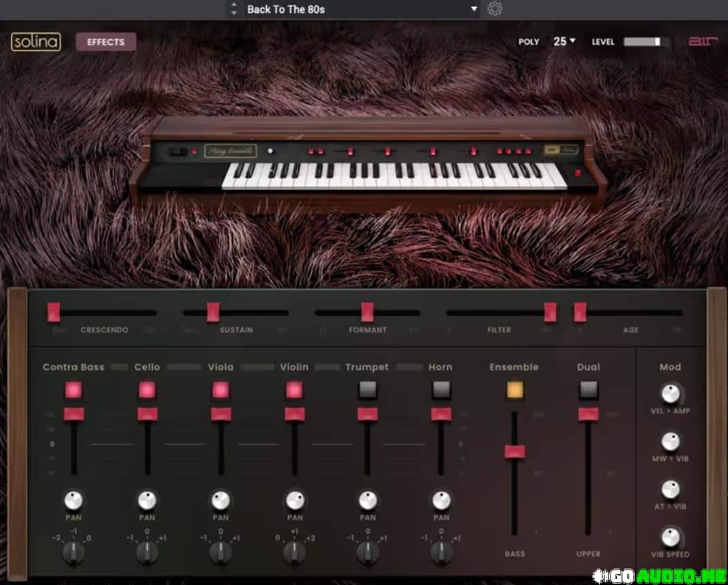This screenshot has height=585, width=728.
Task: Click the Viola volume fader handle
Action: click(221, 414)
